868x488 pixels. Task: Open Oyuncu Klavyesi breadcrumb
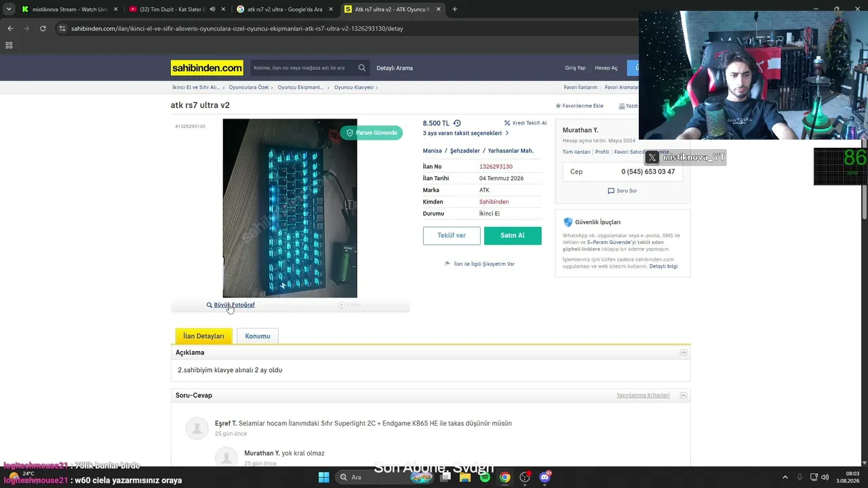(x=354, y=87)
